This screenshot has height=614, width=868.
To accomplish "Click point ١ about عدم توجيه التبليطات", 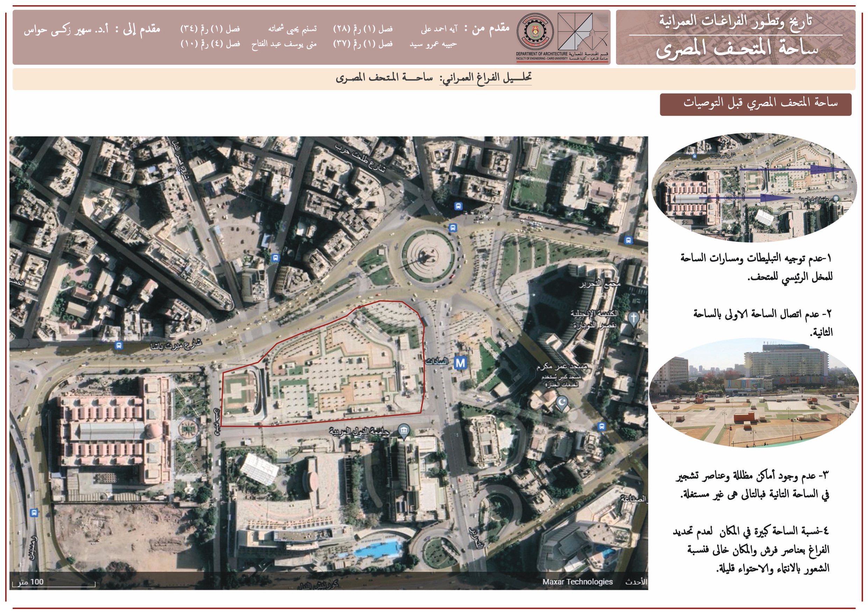I will click(x=756, y=268).
